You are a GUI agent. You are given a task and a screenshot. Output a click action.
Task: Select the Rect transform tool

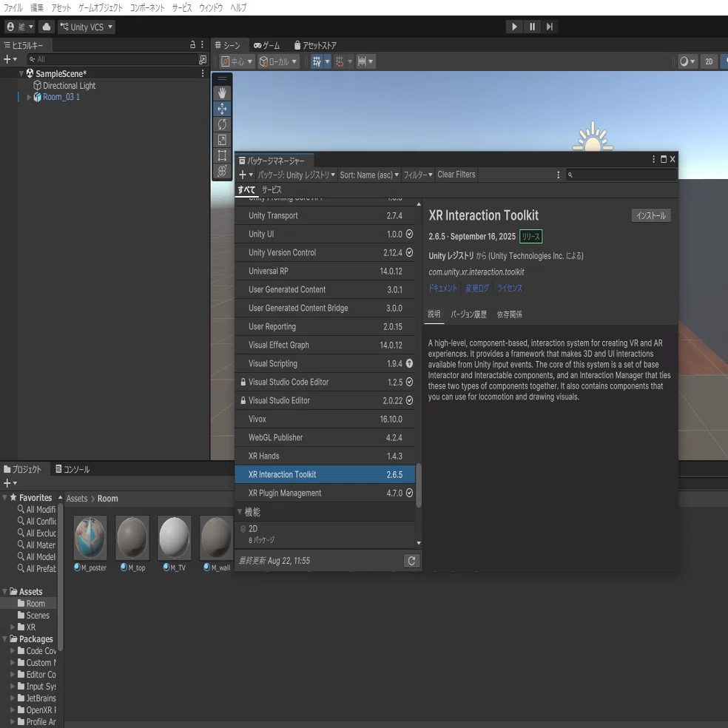tap(222, 155)
